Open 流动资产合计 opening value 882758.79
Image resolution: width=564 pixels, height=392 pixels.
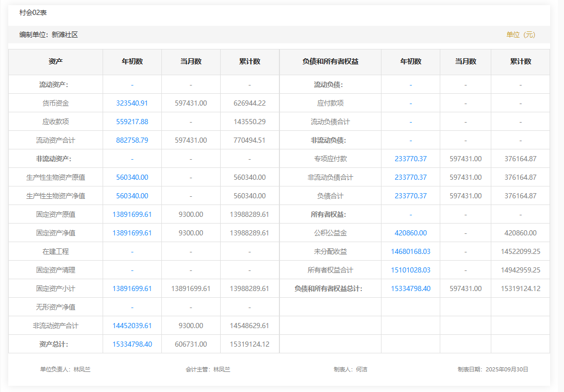[x=132, y=140]
